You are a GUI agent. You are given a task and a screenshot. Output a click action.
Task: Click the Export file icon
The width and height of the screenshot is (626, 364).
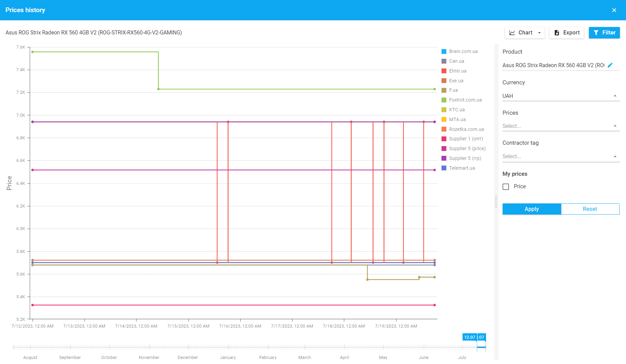(x=557, y=33)
